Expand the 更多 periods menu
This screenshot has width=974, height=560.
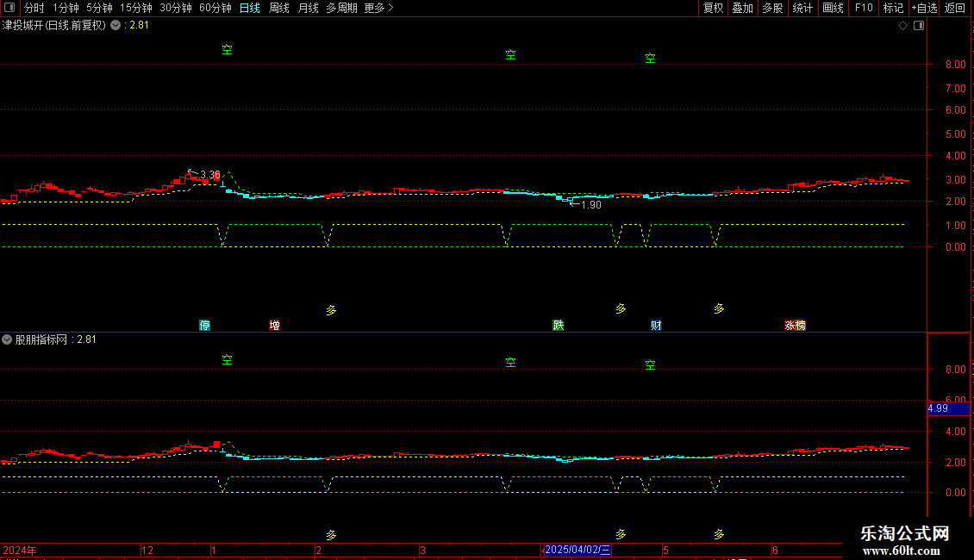[x=378, y=8]
